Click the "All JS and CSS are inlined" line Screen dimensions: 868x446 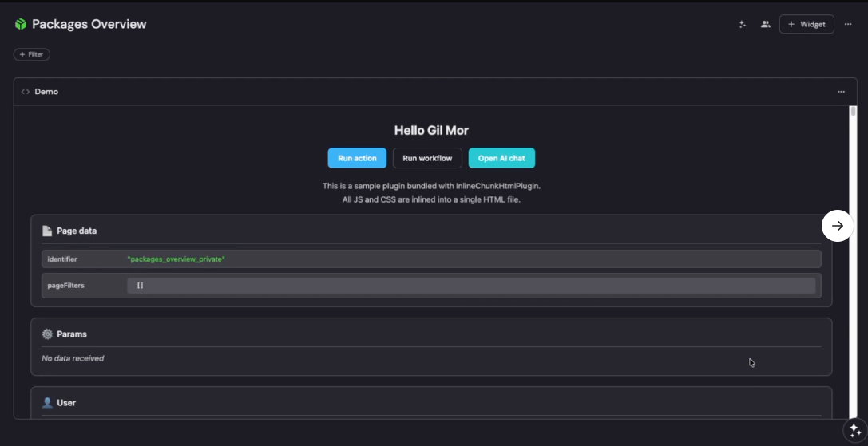[431, 199]
